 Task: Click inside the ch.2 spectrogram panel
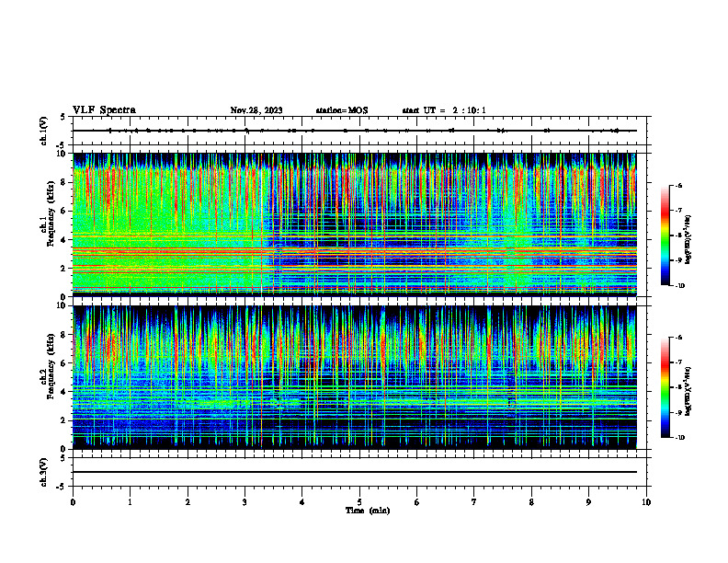pyautogui.click(x=355, y=377)
